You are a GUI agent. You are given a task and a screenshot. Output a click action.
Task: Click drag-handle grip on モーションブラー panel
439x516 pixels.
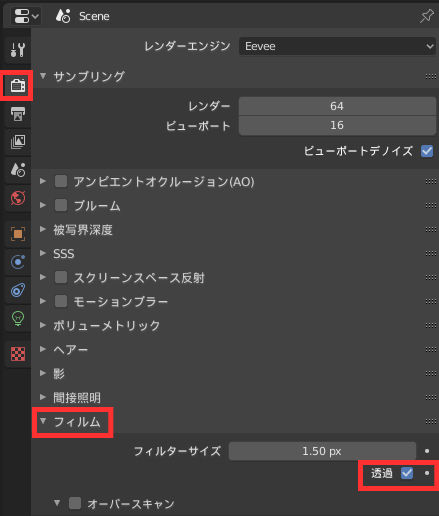coord(431,301)
